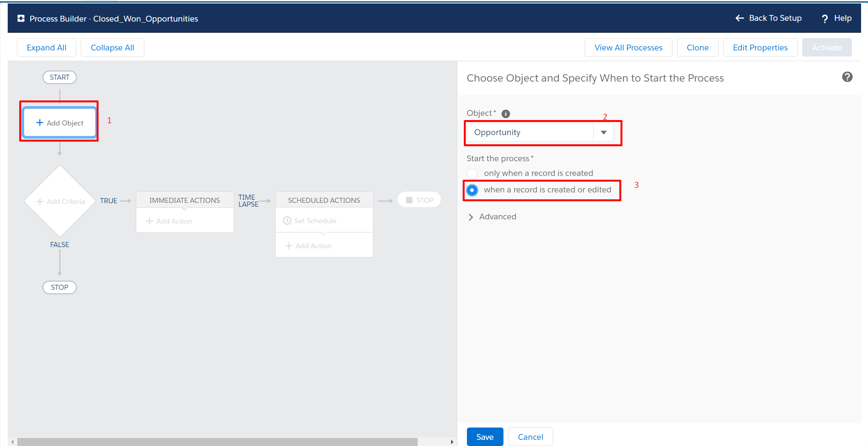
Task: Select 'when a record is created or edited'
Action: [x=472, y=190]
